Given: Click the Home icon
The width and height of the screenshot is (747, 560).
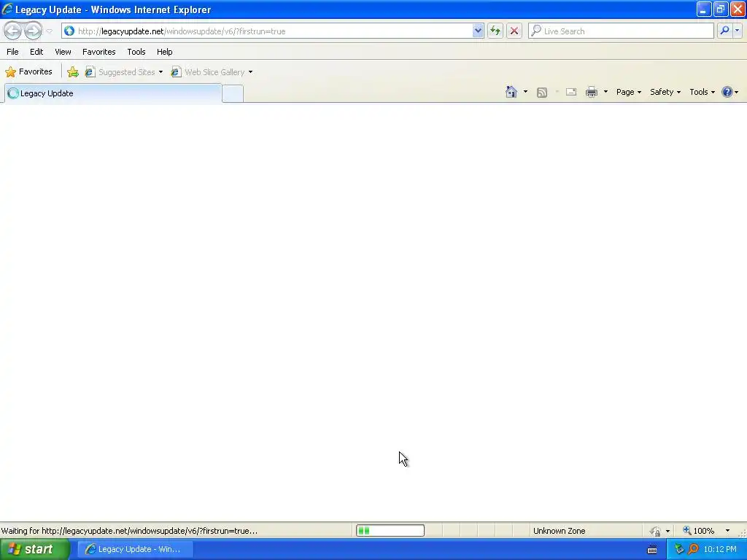Looking at the screenshot, I should pos(511,92).
